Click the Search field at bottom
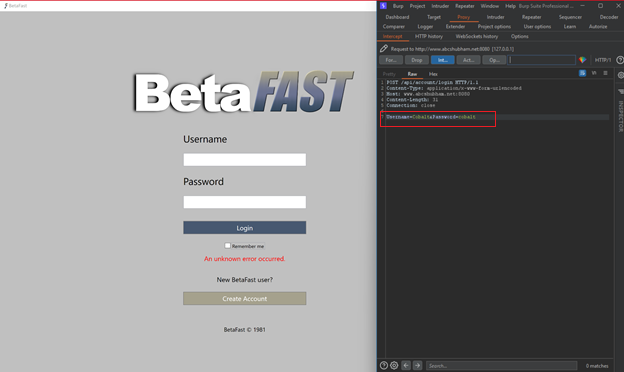 [501, 365]
